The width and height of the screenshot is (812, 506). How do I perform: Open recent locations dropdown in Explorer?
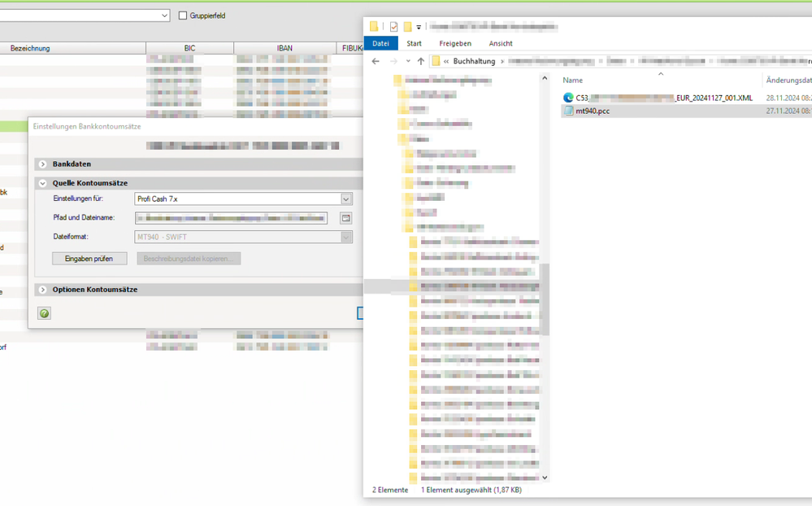pos(407,61)
